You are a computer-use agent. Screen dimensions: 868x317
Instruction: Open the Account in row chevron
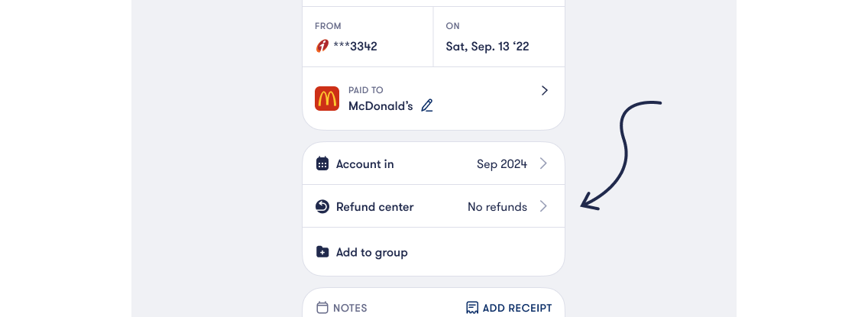pyautogui.click(x=542, y=163)
